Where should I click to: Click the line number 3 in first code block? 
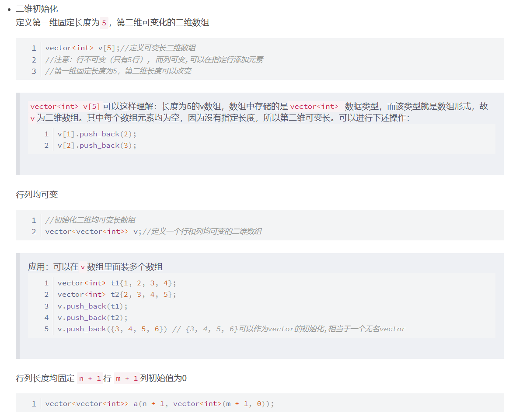[34, 71]
